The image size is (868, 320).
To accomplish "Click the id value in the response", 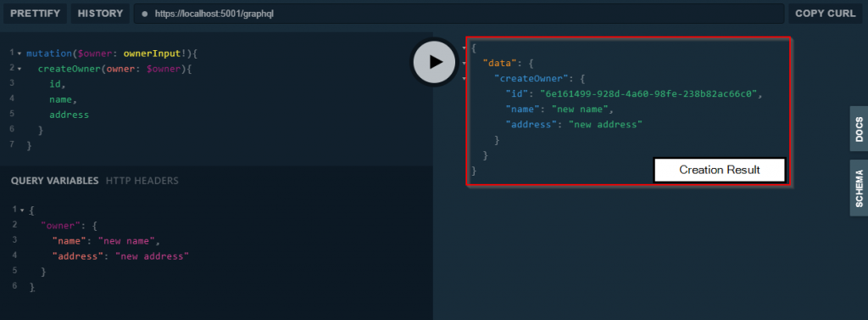I will pos(648,93).
